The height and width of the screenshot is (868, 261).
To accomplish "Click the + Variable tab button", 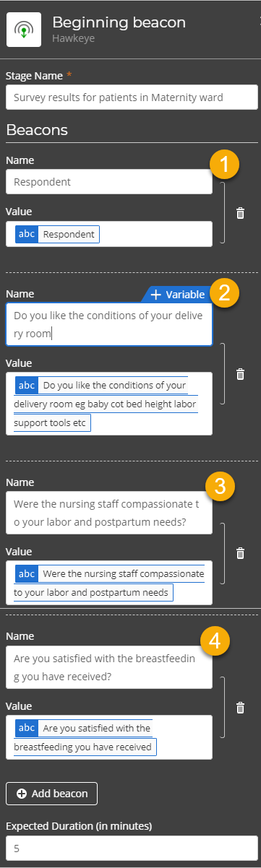I will [177, 294].
